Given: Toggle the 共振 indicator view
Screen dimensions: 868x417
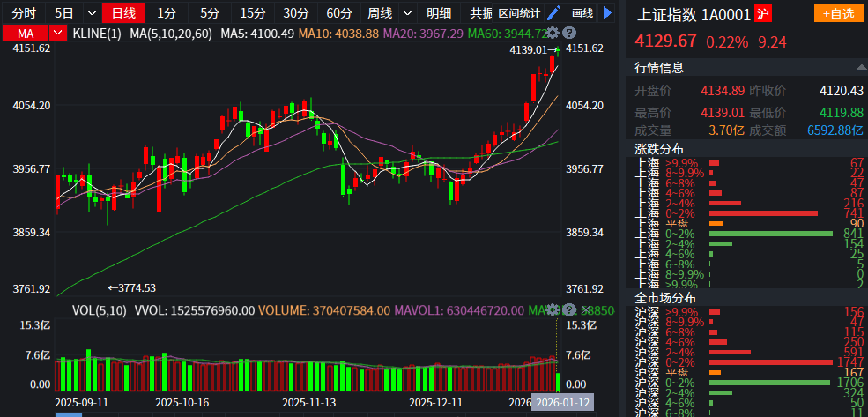Looking at the screenshot, I should [x=480, y=13].
